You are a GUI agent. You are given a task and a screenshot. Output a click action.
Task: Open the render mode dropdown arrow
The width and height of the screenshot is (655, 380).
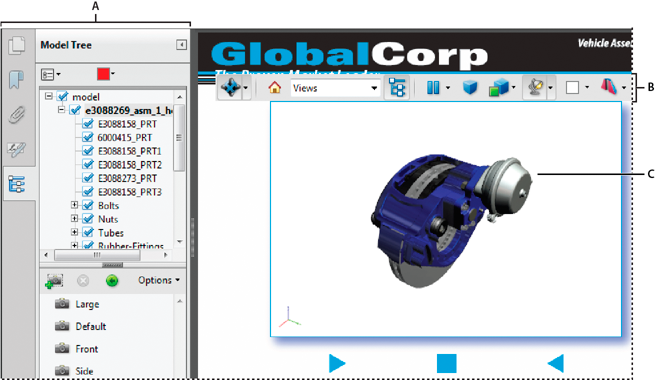513,88
